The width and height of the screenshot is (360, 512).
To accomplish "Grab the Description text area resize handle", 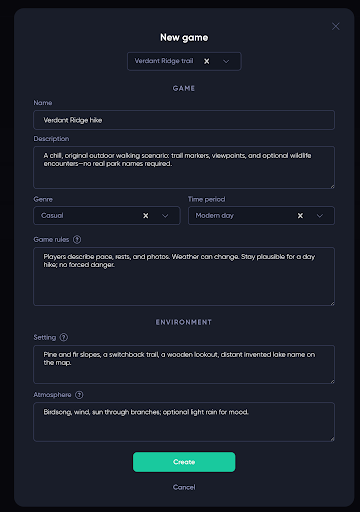I will click(x=332, y=186).
